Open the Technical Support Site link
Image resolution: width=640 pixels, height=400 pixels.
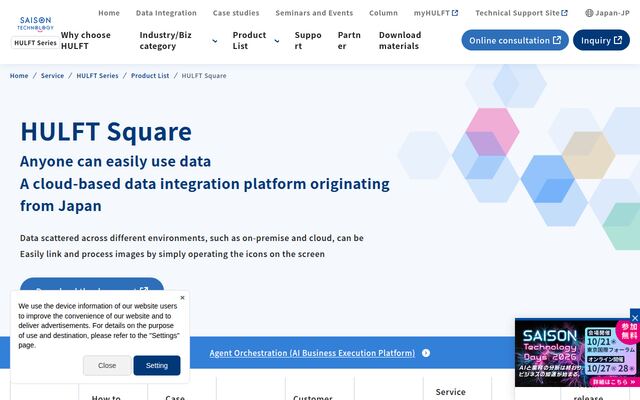521,13
